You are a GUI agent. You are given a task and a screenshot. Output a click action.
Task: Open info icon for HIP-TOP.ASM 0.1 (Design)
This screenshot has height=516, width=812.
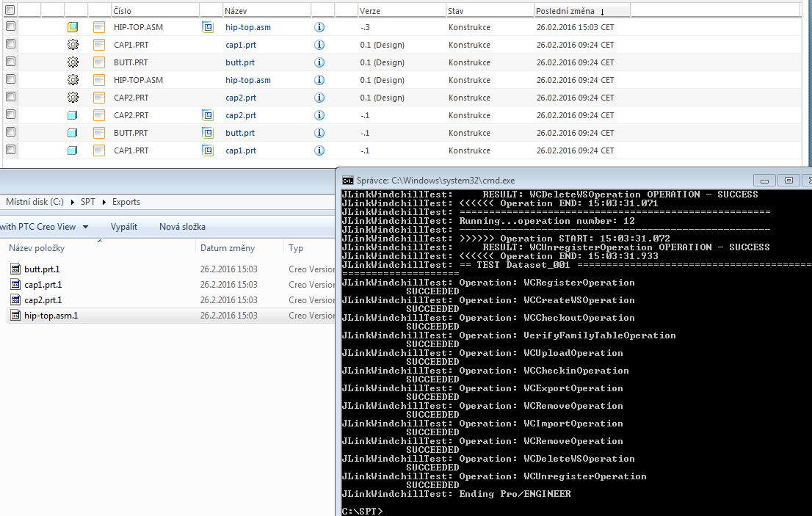click(x=319, y=80)
